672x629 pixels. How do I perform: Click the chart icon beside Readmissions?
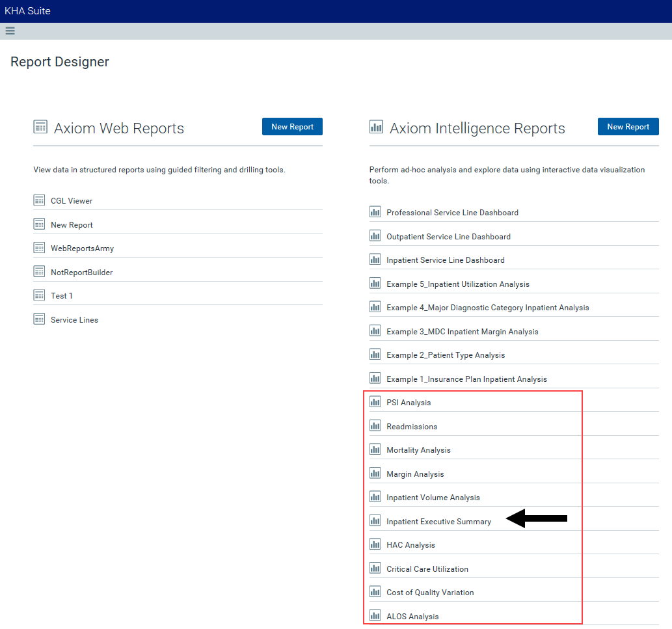pyautogui.click(x=375, y=426)
